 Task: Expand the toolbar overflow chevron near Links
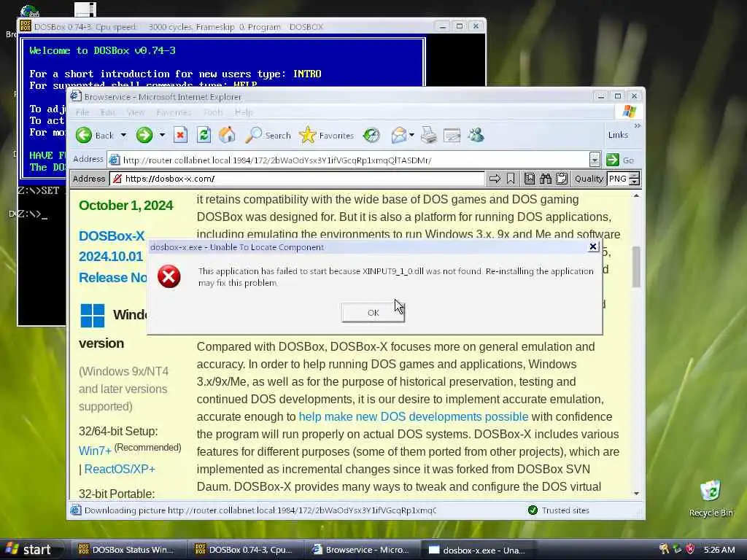coord(638,125)
